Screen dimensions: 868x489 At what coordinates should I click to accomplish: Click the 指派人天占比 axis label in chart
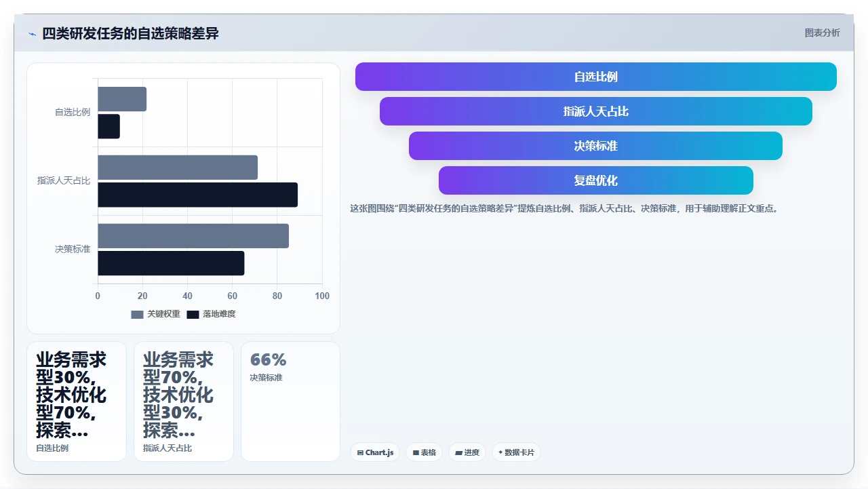[x=64, y=181]
